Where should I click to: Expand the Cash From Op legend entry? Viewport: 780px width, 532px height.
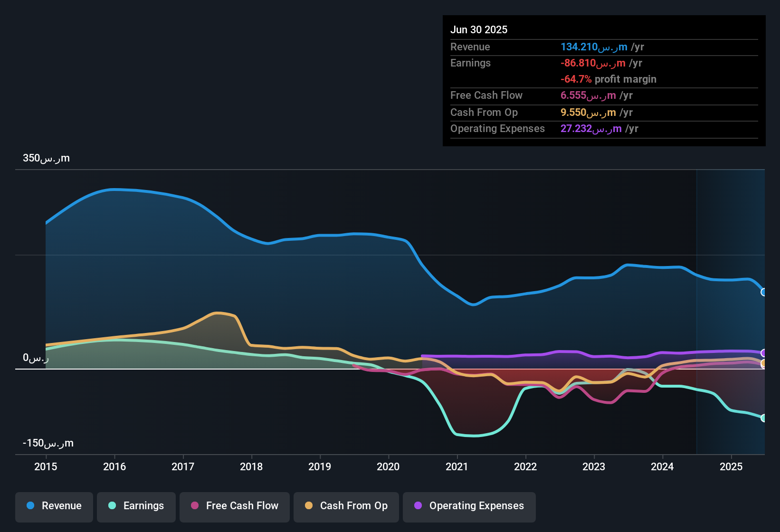click(346, 506)
